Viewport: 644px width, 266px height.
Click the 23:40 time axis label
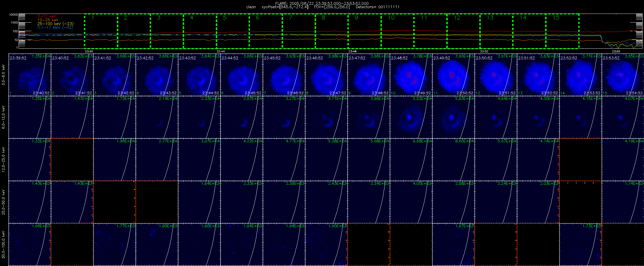tap(89, 52)
